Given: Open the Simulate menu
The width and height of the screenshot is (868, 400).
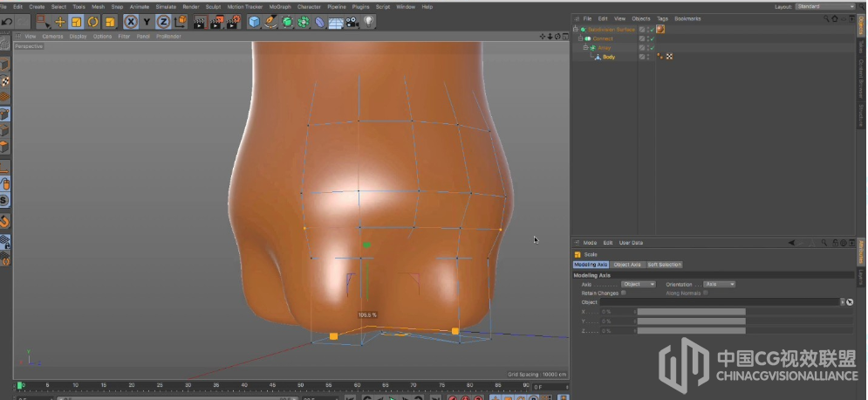Looking at the screenshot, I should 166,7.
